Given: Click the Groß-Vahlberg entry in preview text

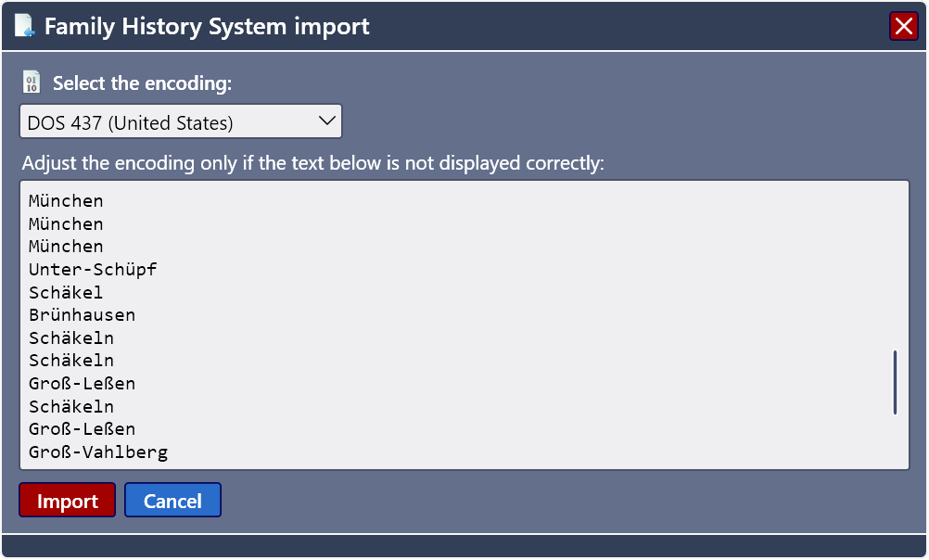Looking at the screenshot, I should (x=97, y=452).
